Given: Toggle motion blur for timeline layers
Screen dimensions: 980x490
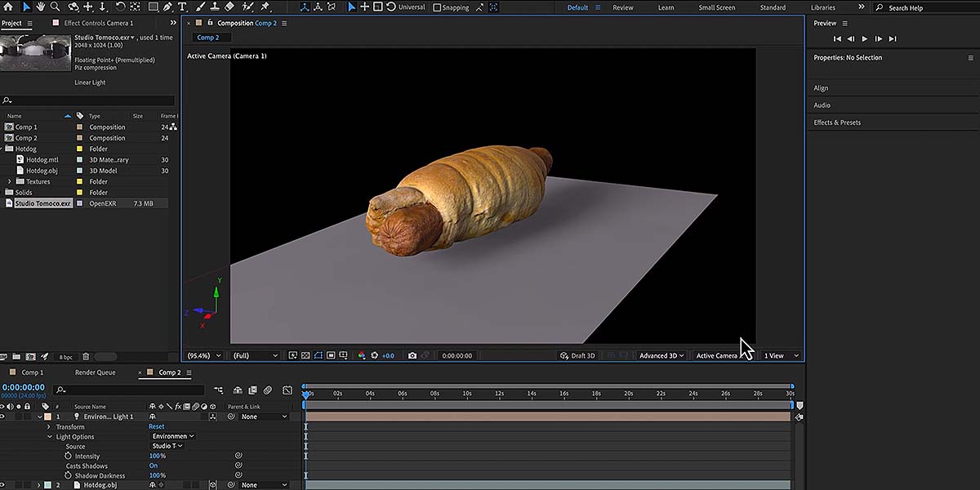Looking at the screenshot, I should tap(268, 390).
